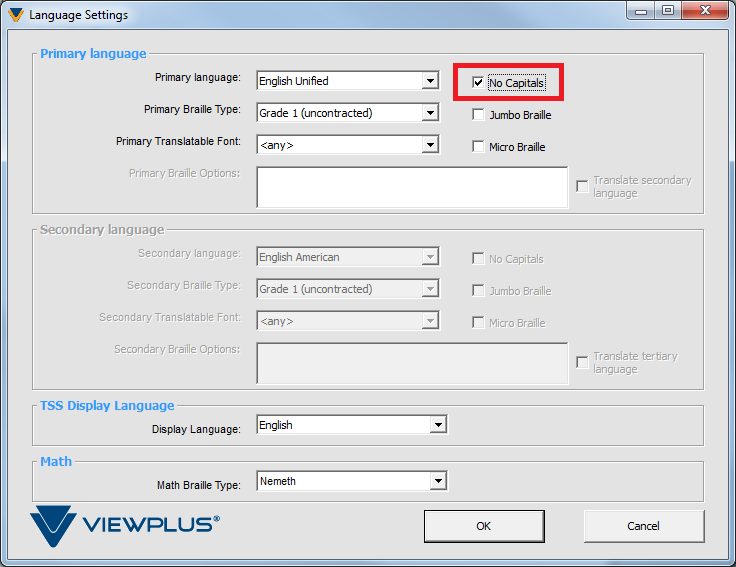Image resolution: width=736 pixels, height=567 pixels.
Task: Click inside Primary Braille Options box
Action: point(412,187)
